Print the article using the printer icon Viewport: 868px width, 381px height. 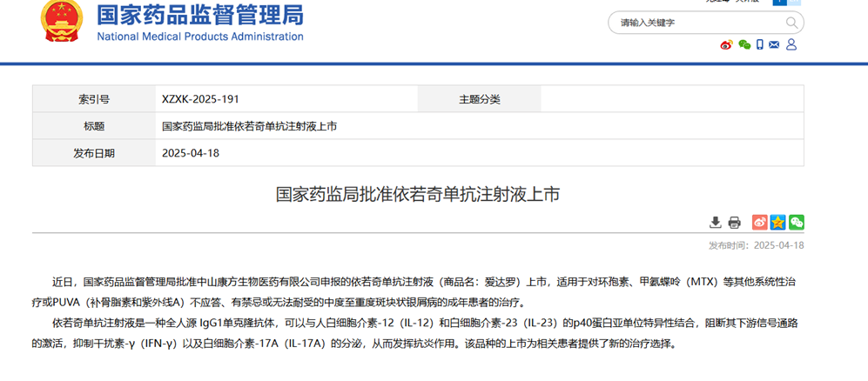tap(734, 223)
